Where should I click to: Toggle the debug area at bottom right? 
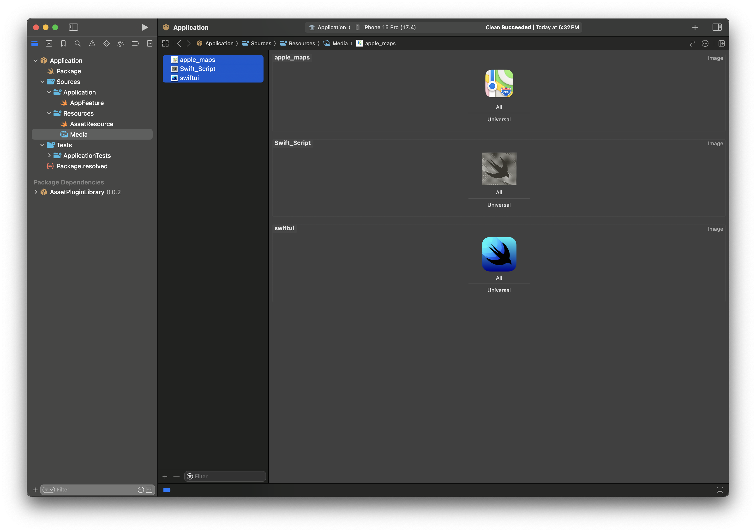[x=720, y=490]
